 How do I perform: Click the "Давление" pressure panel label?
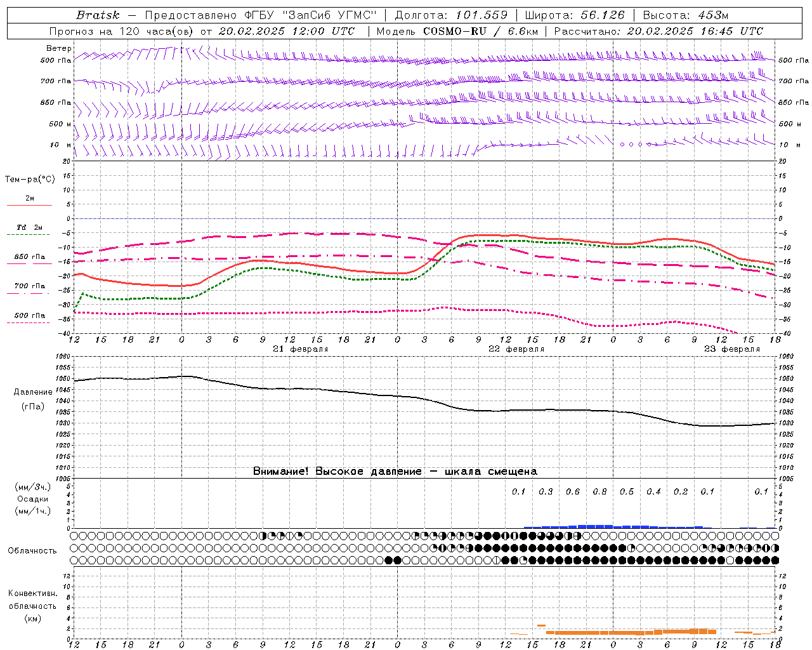click(x=33, y=392)
